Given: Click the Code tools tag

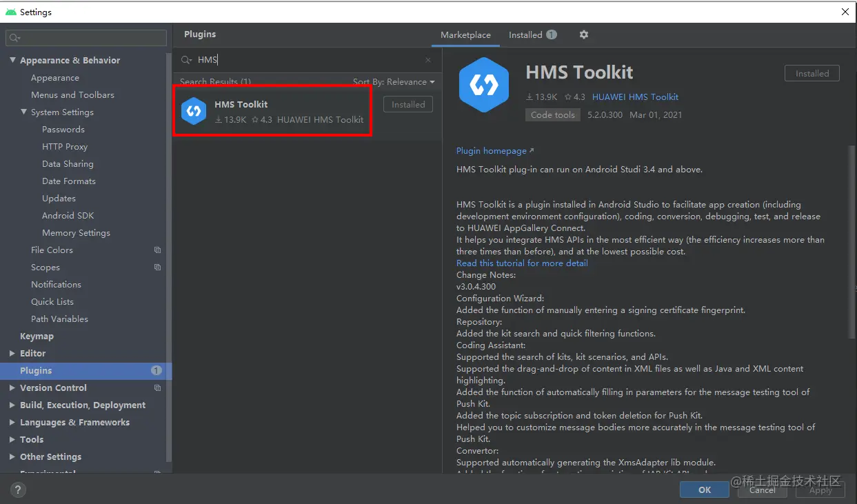Looking at the screenshot, I should tap(552, 115).
